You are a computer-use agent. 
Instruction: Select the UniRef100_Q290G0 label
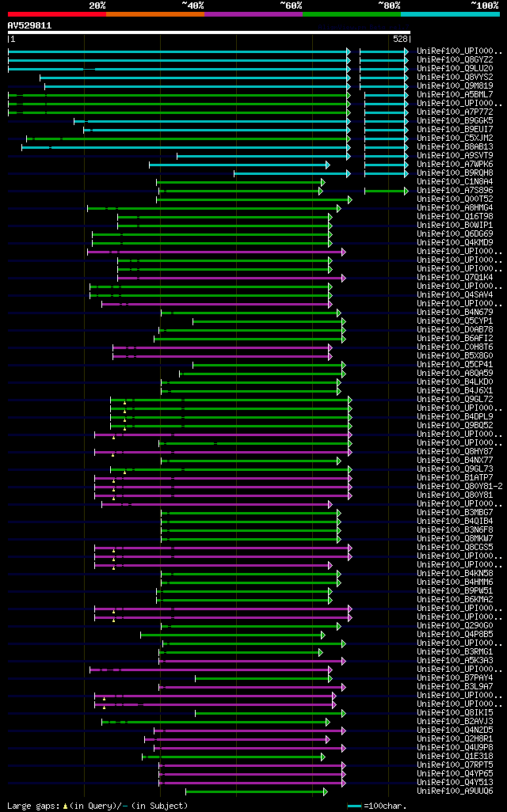[x=456, y=625]
